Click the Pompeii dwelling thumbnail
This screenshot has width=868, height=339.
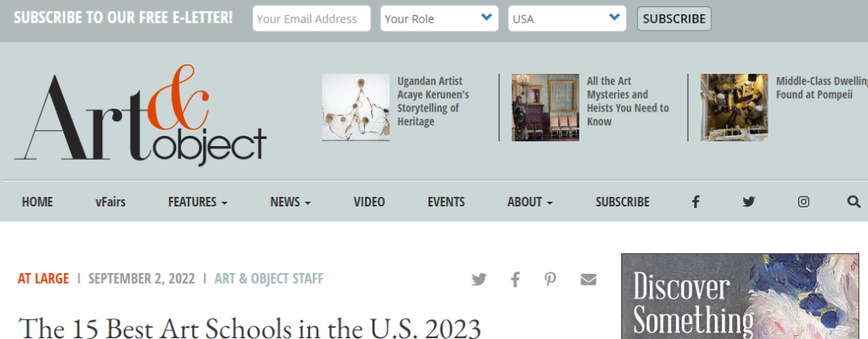[x=734, y=108]
